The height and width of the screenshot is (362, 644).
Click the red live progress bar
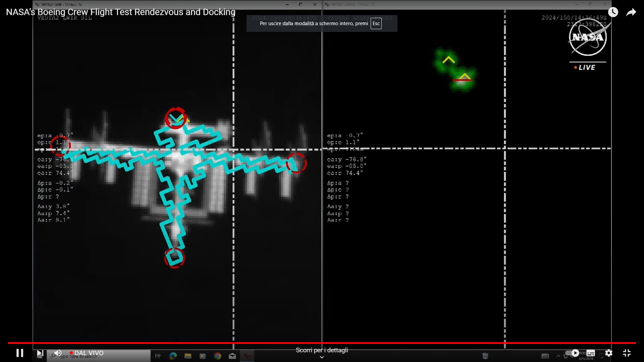coord(322,343)
